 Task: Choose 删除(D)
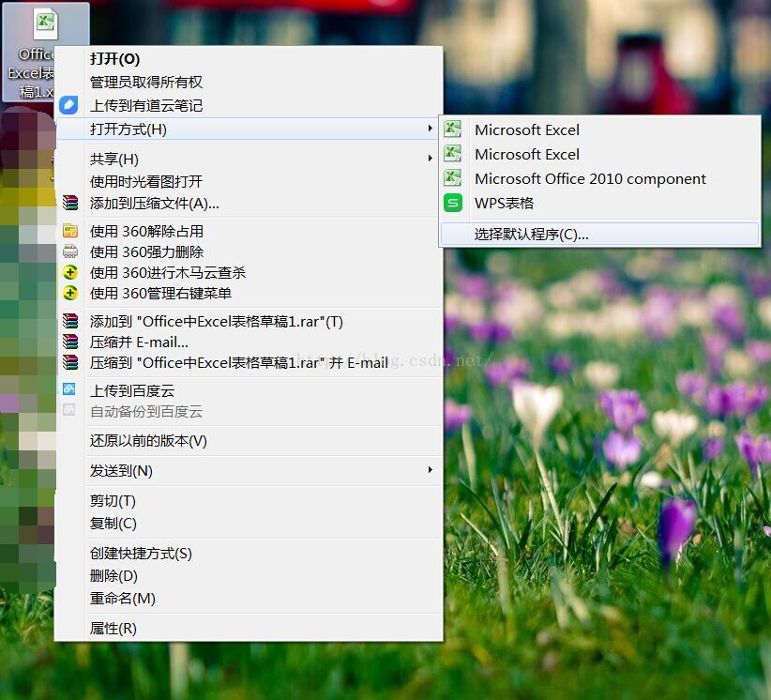pos(249,575)
